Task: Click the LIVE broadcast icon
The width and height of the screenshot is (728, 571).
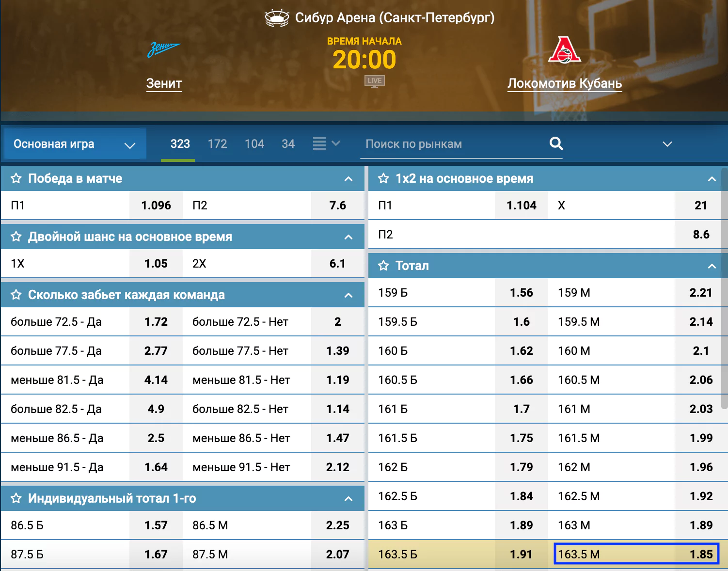Action: 375,81
